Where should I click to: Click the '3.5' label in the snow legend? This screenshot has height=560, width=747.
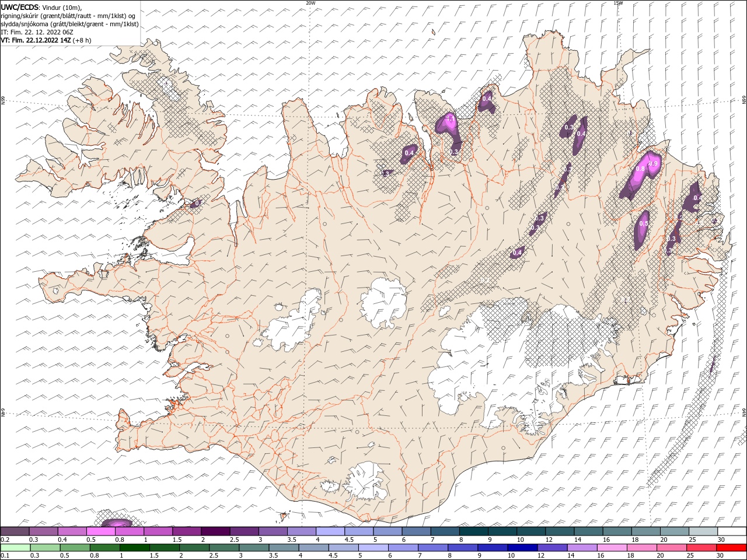point(292,540)
